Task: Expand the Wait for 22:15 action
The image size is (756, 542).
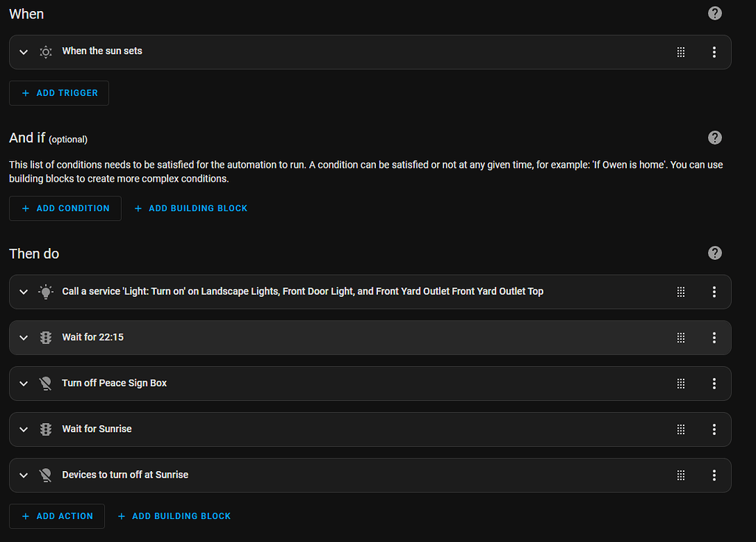Action: pos(24,337)
